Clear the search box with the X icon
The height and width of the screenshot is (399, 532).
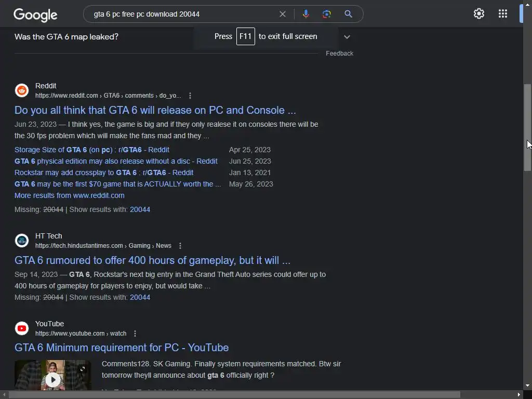[x=282, y=14]
